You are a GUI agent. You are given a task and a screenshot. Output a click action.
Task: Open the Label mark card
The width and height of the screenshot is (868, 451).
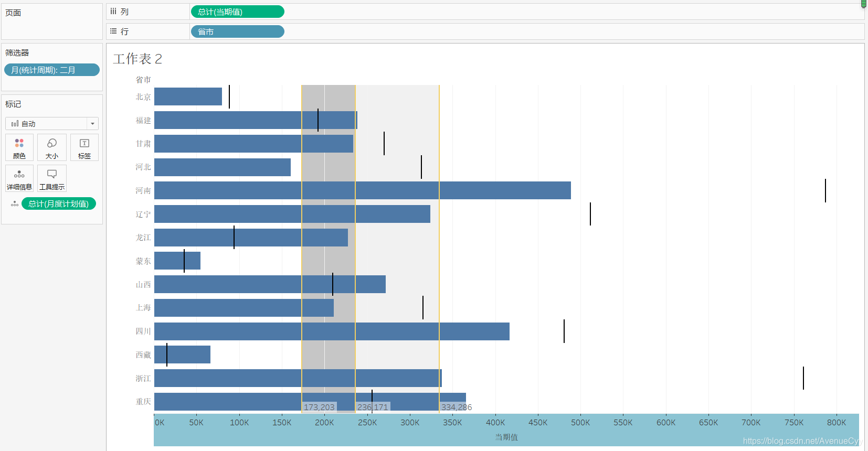tap(84, 147)
